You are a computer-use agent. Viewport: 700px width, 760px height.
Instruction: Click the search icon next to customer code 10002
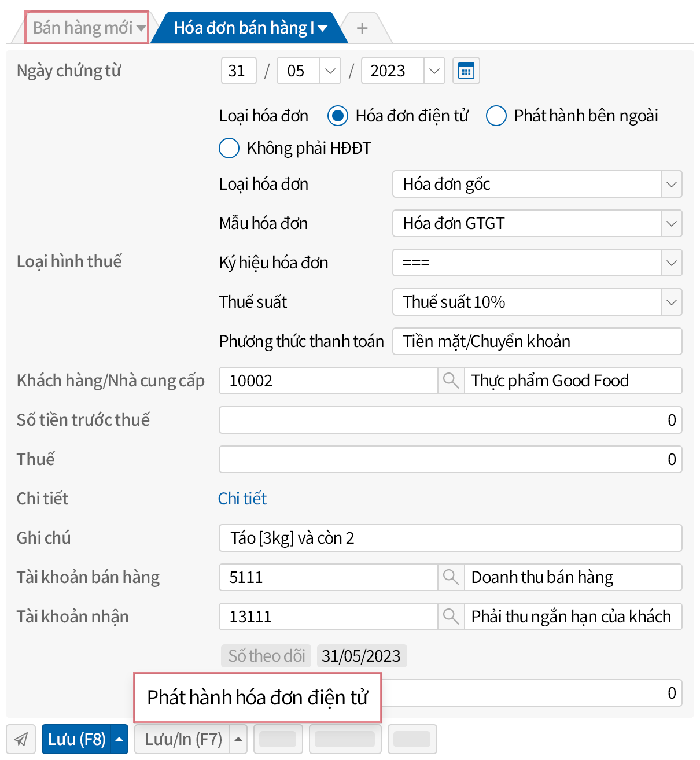(x=451, y=381)
